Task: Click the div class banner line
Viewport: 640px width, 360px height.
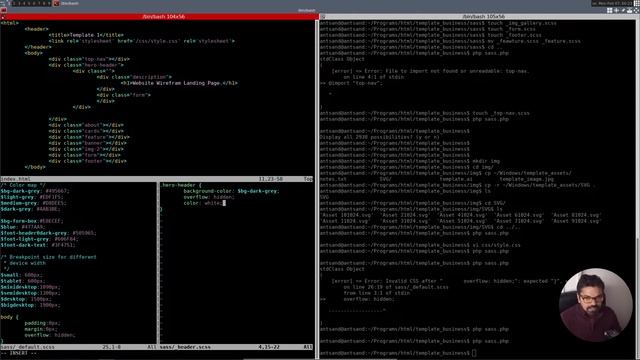Action: [x=88, y=143]
